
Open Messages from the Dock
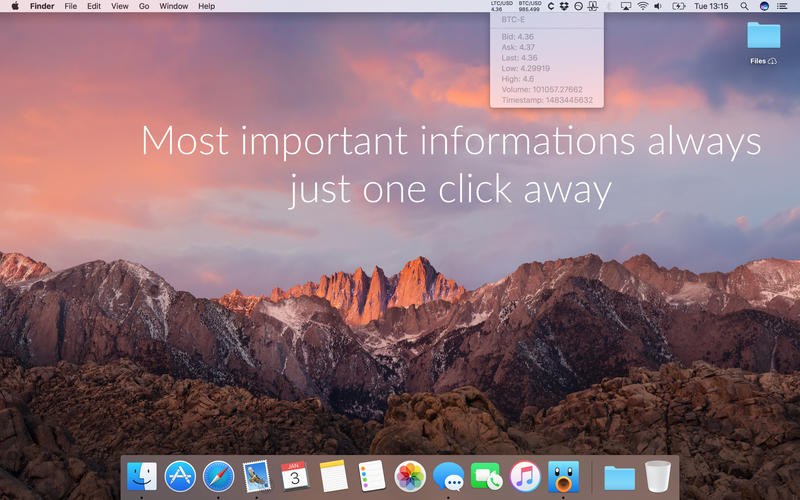click(448, 476)
